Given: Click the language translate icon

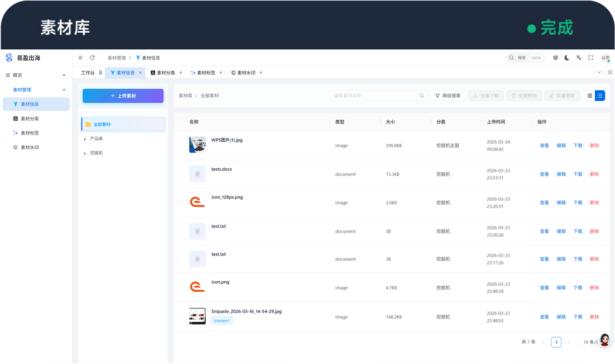Looking at the screenshot, I should 579,57.
